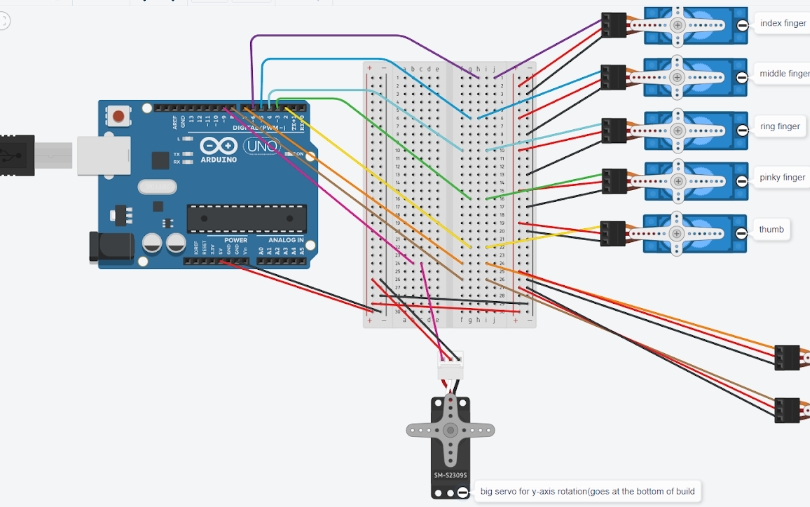Collapse the thumb note with minus icon

tap(741, 234)
